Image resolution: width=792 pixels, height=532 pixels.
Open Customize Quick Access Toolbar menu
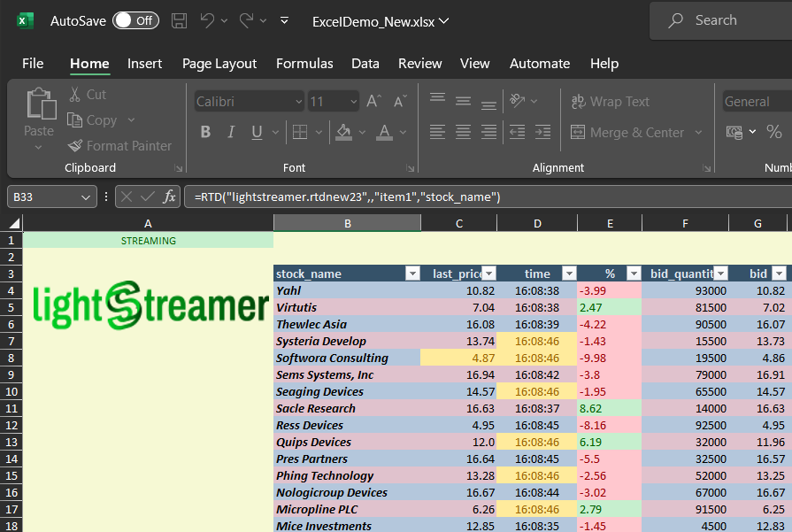click(x=284, y=20)
